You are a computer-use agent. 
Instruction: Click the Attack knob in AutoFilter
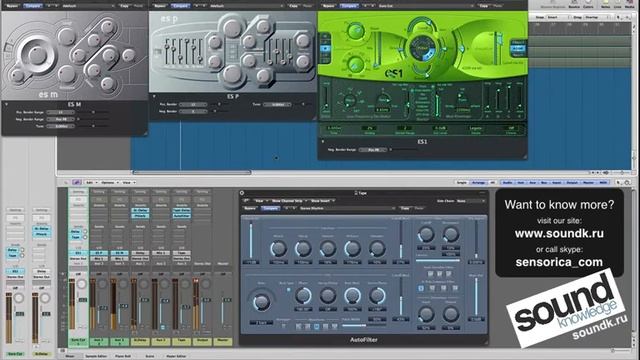click(x=278, y=248)
